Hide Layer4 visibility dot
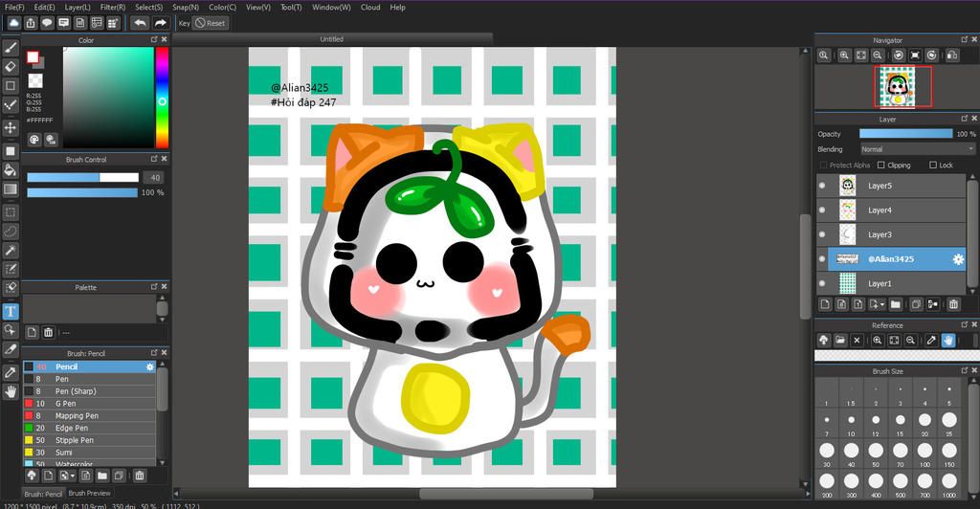 [822, 210]
